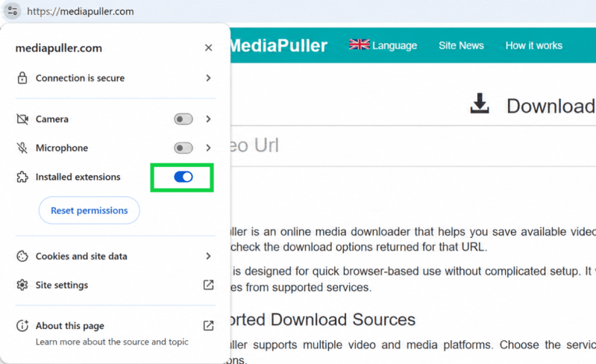This screenshot has height=364, width=596.
Task: Click the video Url input field
Action: tap(413, 146)
